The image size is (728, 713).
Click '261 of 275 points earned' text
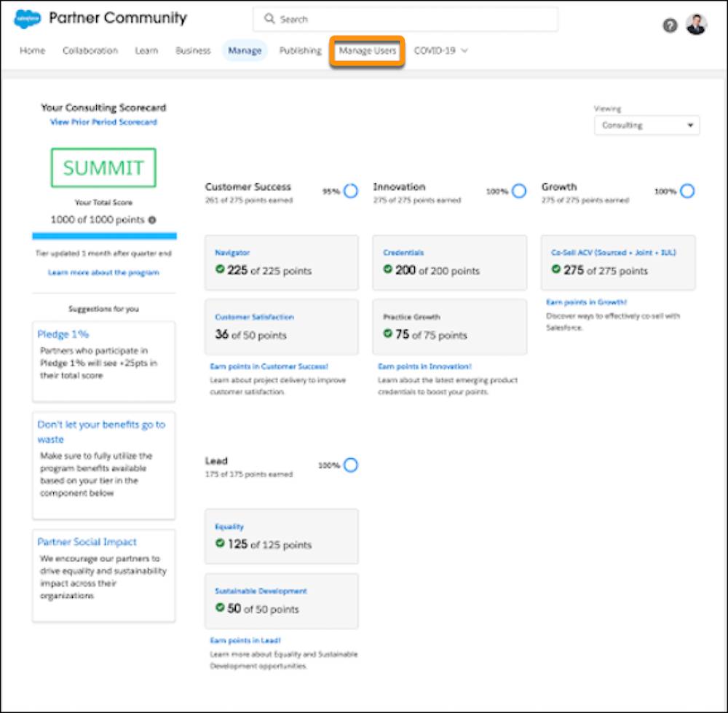pyautogui.click(x=249, y=200)
